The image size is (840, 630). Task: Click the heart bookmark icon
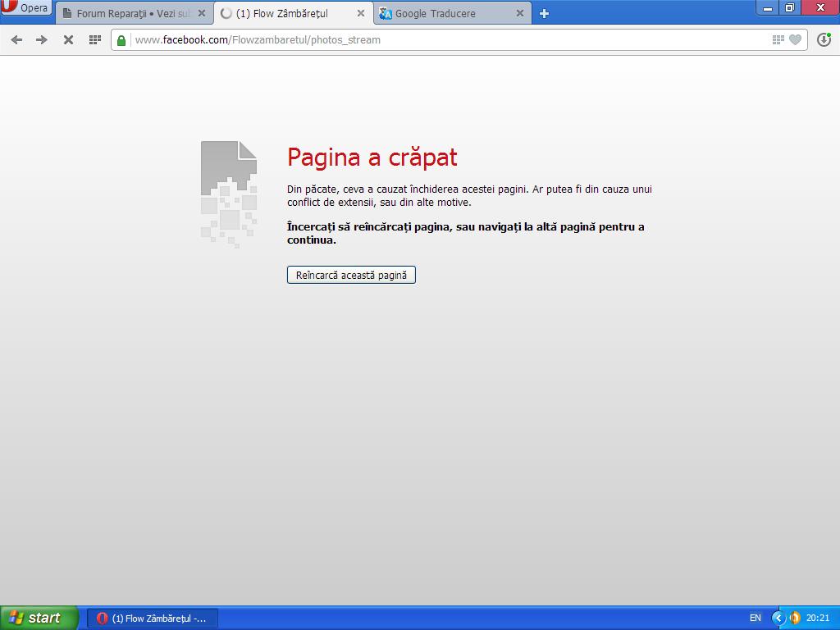click(x=796, y=39)
